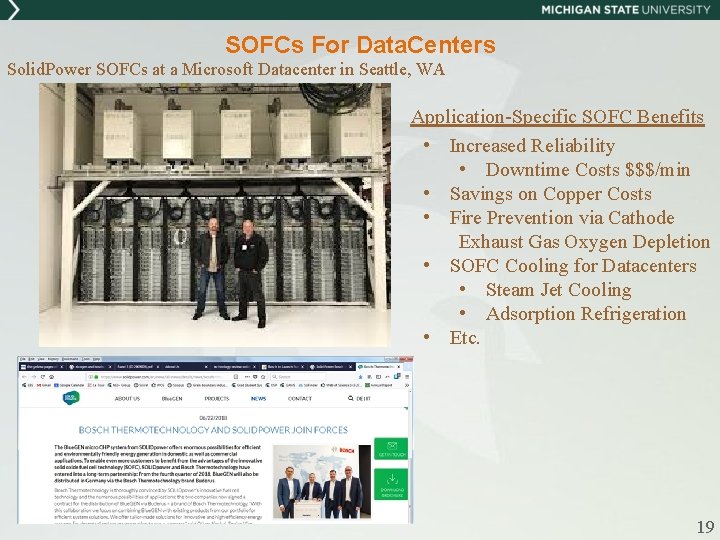Click the white chevron arrow in header
Screen dimensions: 720x540
[13, 10]
